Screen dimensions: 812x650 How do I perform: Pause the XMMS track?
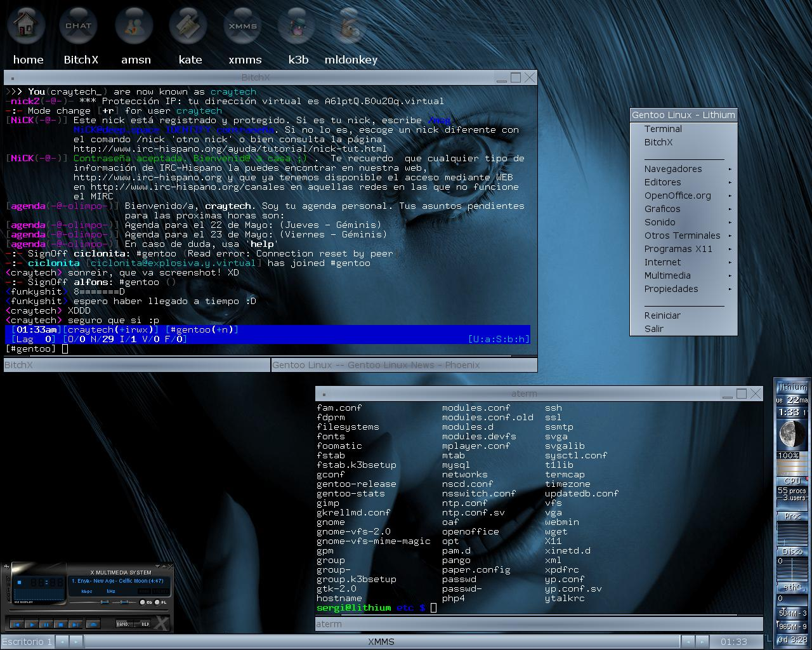[x=46, y=625]
